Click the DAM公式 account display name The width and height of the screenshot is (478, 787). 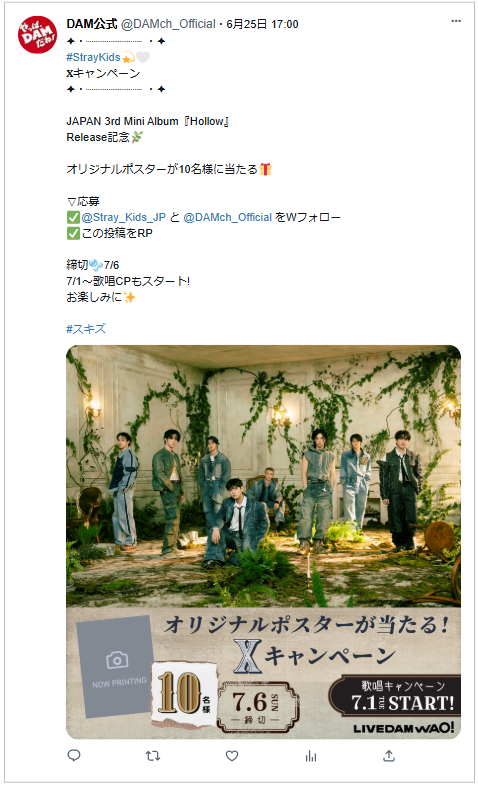[x=92, y=24]
